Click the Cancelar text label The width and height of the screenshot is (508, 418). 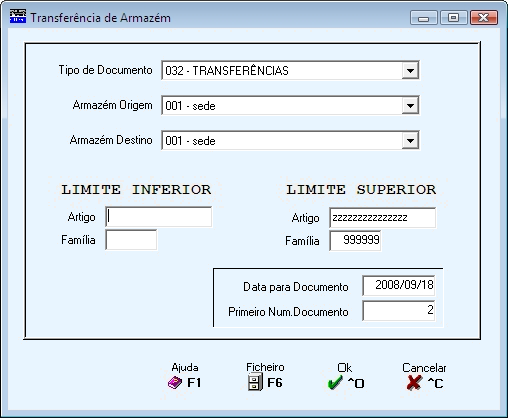[x=424, y=368]
